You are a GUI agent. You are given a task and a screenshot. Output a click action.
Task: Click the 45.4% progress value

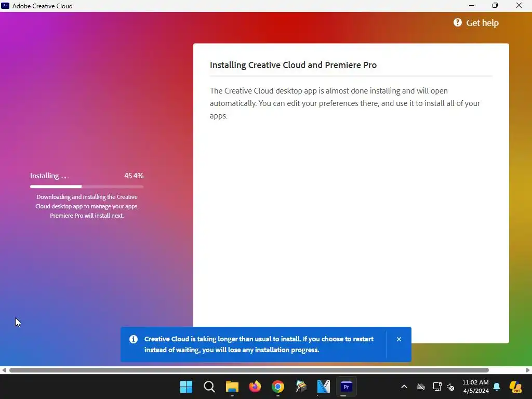[x=134, y=176]
